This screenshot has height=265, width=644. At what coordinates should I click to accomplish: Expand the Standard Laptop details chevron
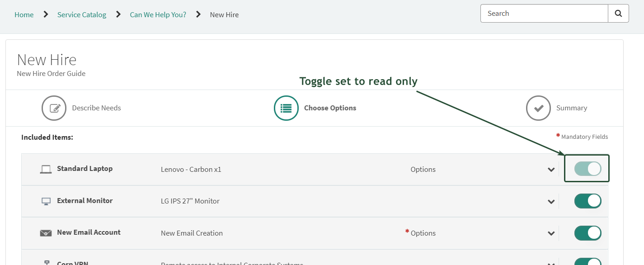point(551,169)
